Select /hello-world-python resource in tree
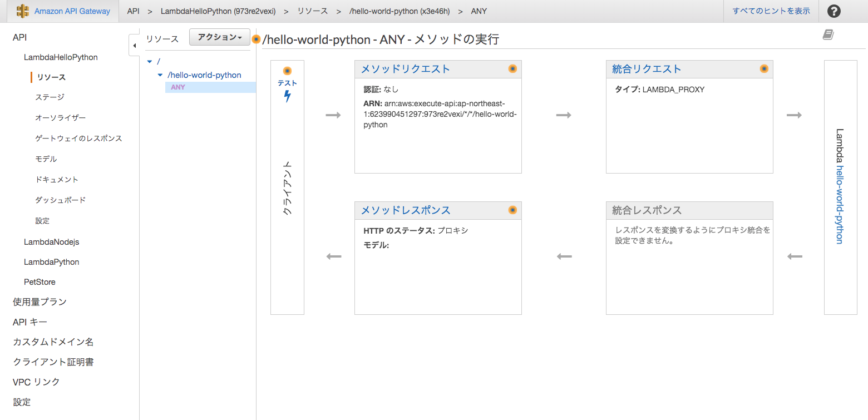Viewport: 868px width, 420px height. click(x=204, y=75)
